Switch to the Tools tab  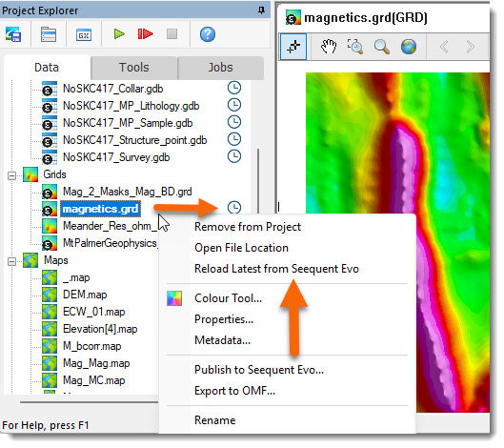click(x=134, y=68)
